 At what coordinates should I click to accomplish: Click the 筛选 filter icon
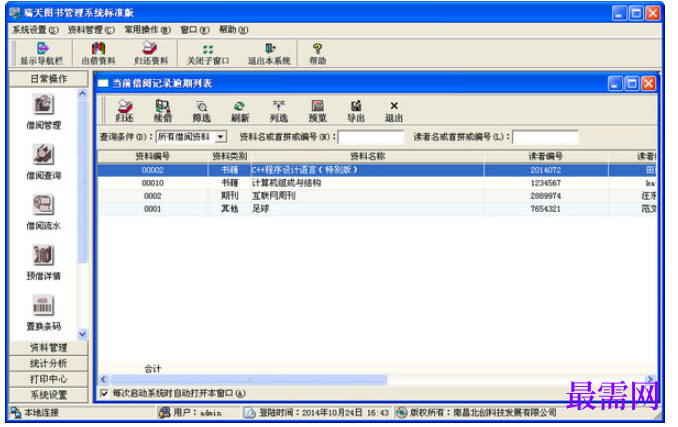pyautogui.click(x=201, y=106)
